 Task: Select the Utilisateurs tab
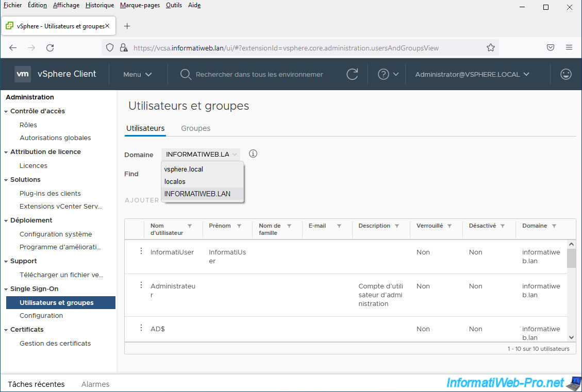coord(145,128)
